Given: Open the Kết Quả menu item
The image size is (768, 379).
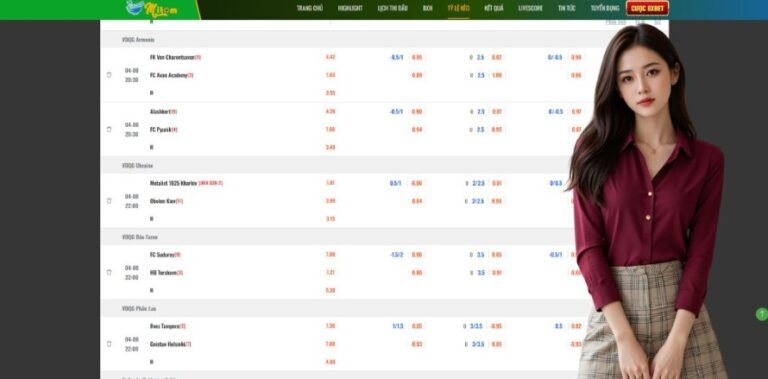Looking at the screenshot, I should [494, 8].
